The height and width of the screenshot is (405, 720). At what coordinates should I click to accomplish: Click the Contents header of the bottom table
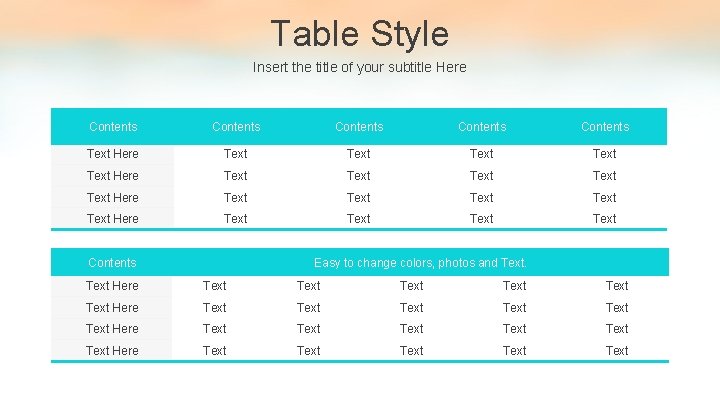click(112, 263)
